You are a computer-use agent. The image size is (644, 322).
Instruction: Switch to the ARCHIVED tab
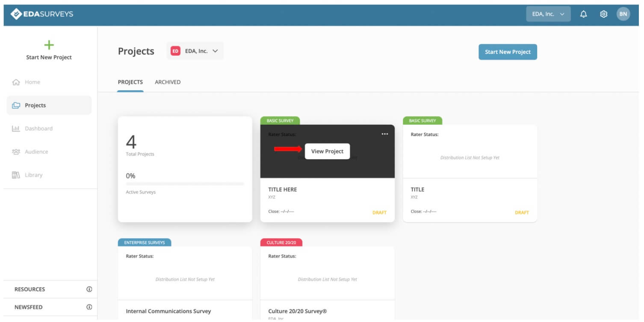coord(168,82)
